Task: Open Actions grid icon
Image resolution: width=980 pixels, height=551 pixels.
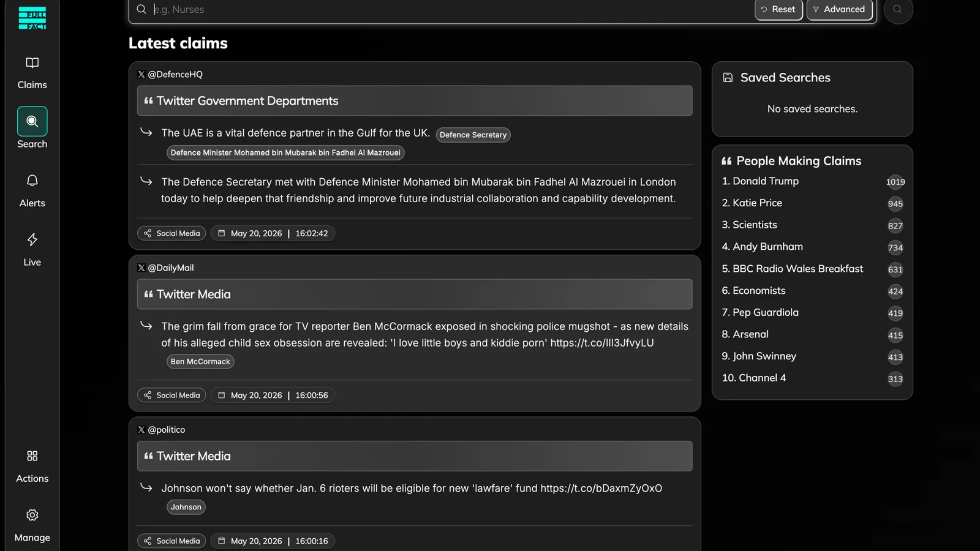Action: click(x=32, y=456)
